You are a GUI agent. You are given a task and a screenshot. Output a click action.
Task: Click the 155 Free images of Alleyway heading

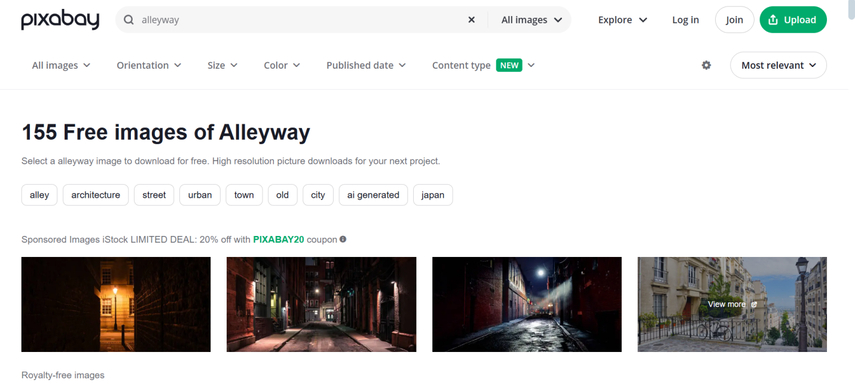click(x=166, y=132)
